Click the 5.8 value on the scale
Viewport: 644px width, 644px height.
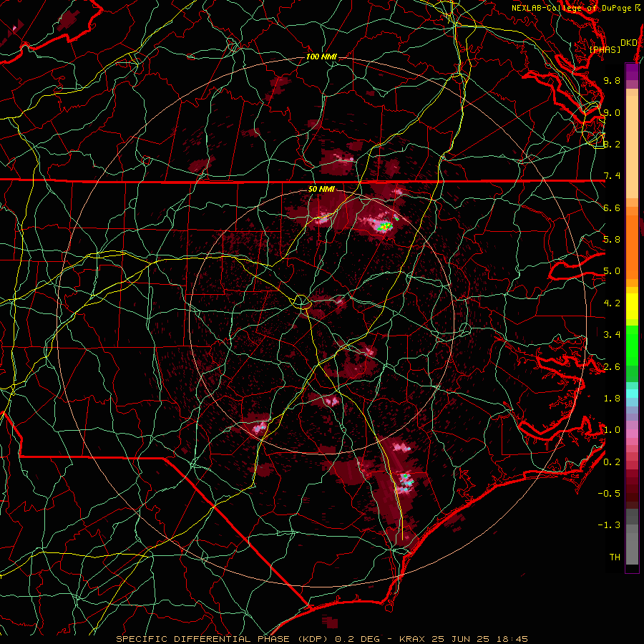point(612,240)
